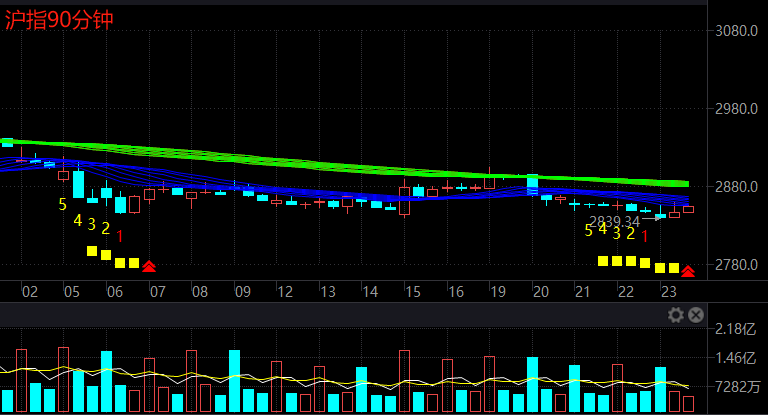
Task: Click the red double-arrow signal after date 23
Action: [x=688, y=270]
